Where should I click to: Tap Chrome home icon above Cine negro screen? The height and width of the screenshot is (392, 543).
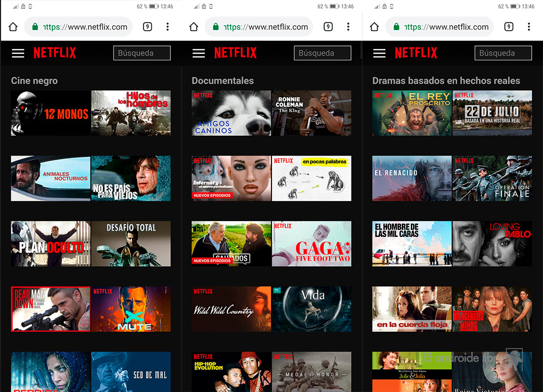tap(13, 27)
